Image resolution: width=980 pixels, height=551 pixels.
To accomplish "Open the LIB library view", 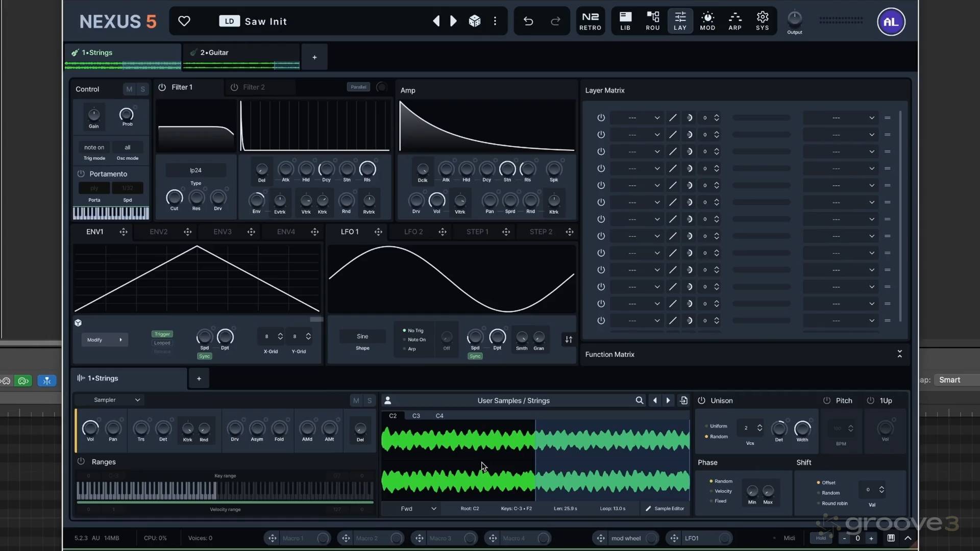I will tap(625, 21).
